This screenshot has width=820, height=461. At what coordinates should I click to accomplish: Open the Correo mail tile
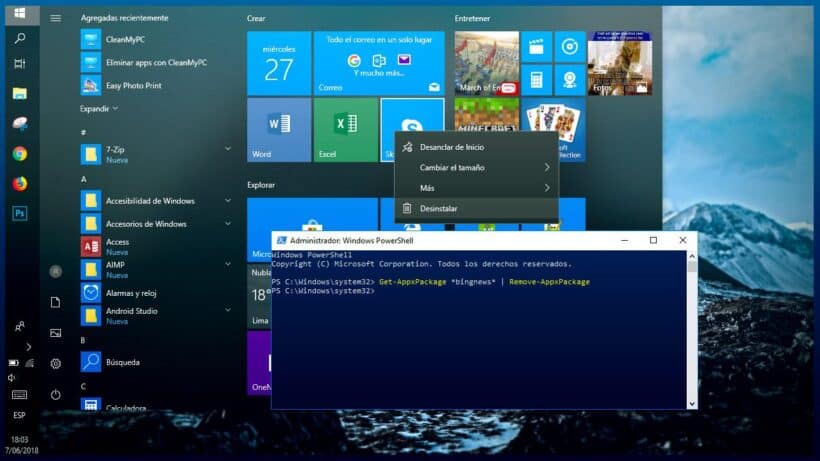tap(379, 63)
